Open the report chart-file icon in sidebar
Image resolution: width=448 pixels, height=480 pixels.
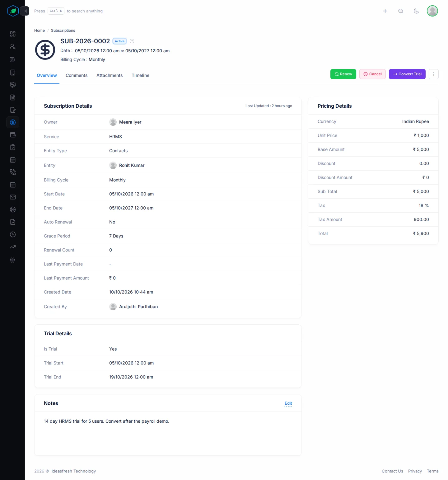point(13,222)
